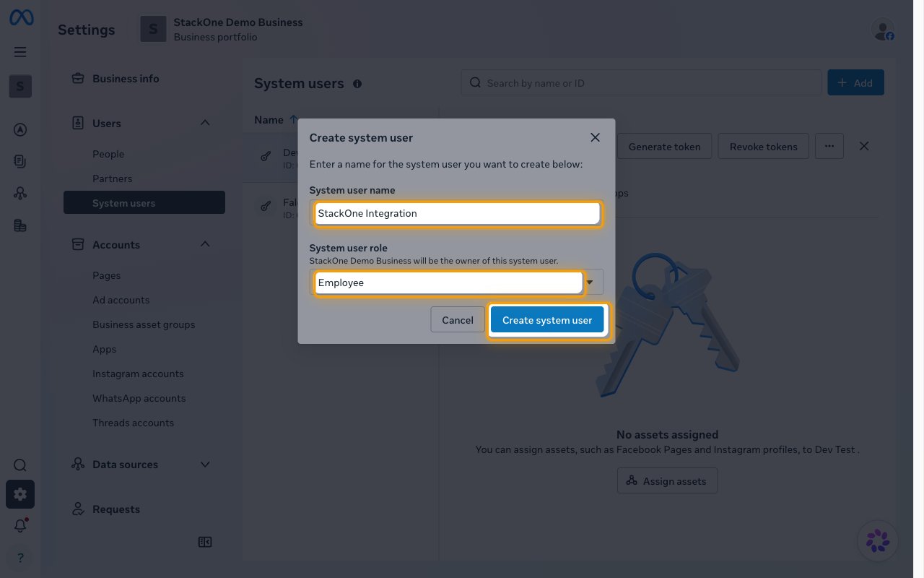
Task: Click the System user name input field
Action: 457,213
